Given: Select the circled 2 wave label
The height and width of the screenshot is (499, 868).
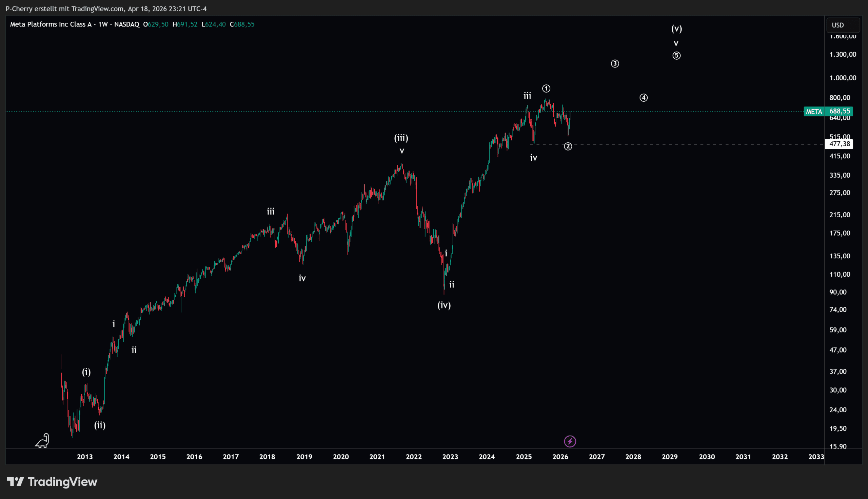Looking at the screenshot, I should (568, 147).
